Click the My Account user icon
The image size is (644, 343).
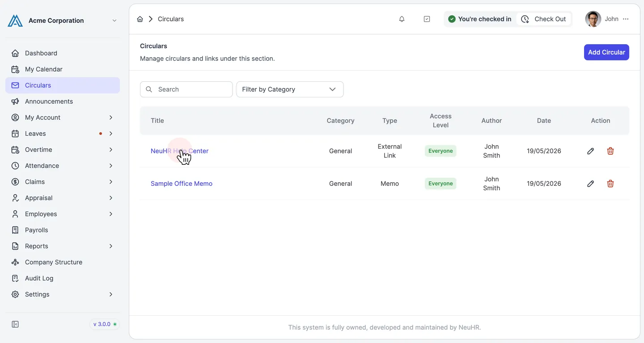click(15, 117)
